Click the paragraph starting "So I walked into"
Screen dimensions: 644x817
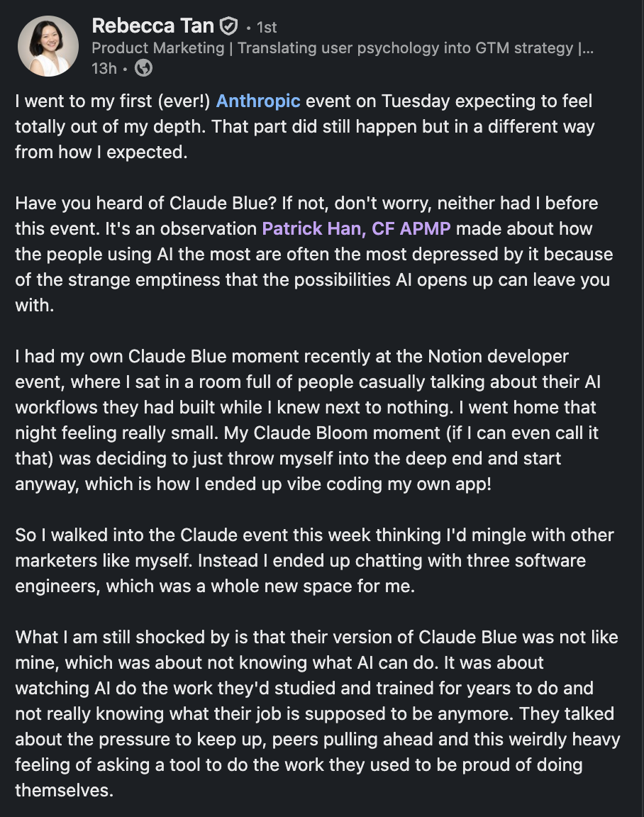point(314,560)
